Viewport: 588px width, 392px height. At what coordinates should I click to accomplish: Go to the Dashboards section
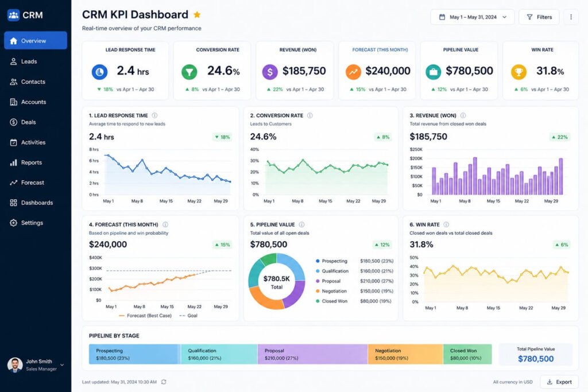pyautogui.click(x=36, y=203)
